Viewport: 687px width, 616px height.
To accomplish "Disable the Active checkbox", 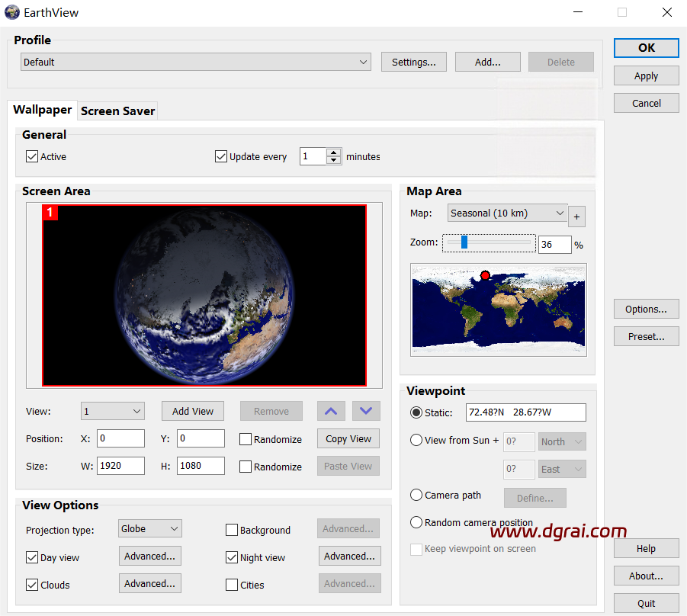I will coord(32,156).
